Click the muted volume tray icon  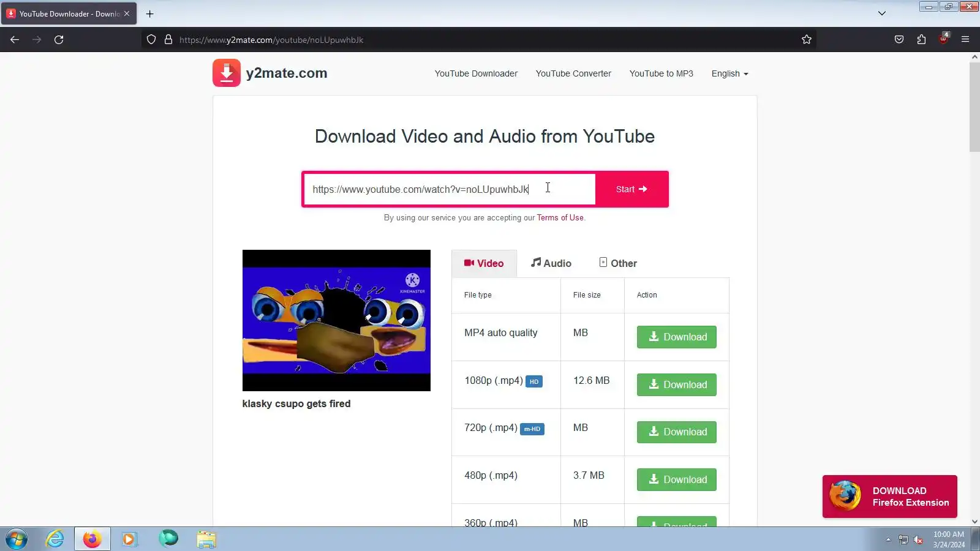coord(918,539)
